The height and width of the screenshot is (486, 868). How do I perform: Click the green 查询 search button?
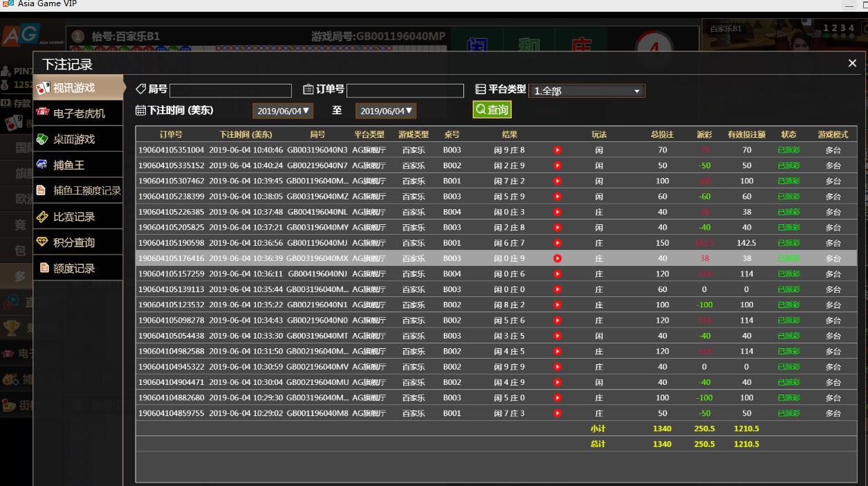pos(492,109)
